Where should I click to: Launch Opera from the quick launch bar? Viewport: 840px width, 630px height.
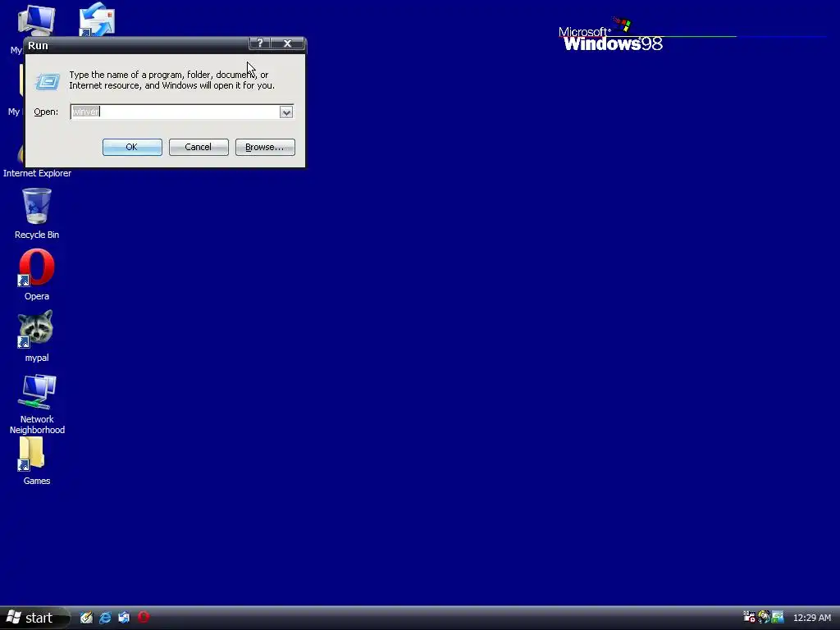143,617
